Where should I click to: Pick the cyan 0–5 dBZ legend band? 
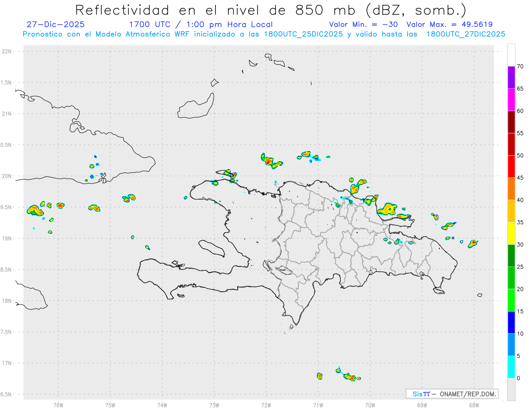[511, 367]
